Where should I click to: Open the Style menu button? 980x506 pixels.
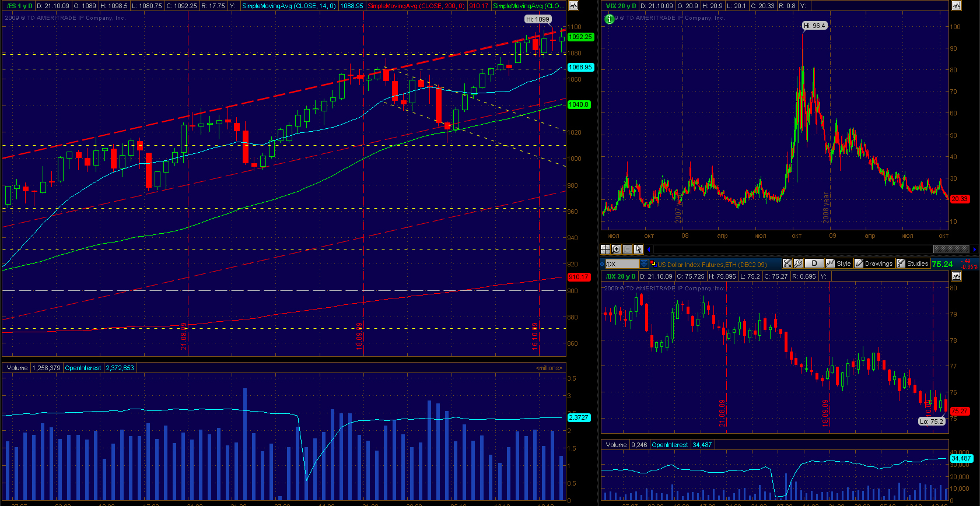click(x=839, y=263)
